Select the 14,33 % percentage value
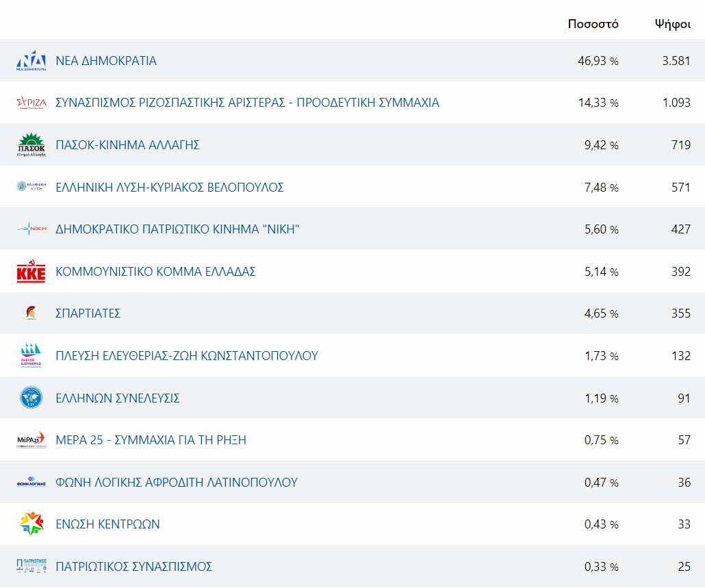Viewport: 705px width, 588px height. pyautogui.click(x=598, y=103)
